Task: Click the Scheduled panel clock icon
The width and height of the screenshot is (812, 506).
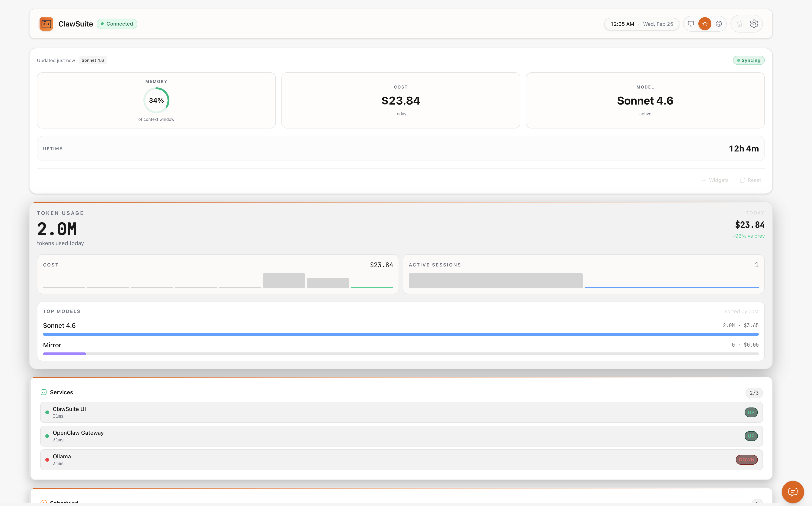Action: (x=43, y=502)
